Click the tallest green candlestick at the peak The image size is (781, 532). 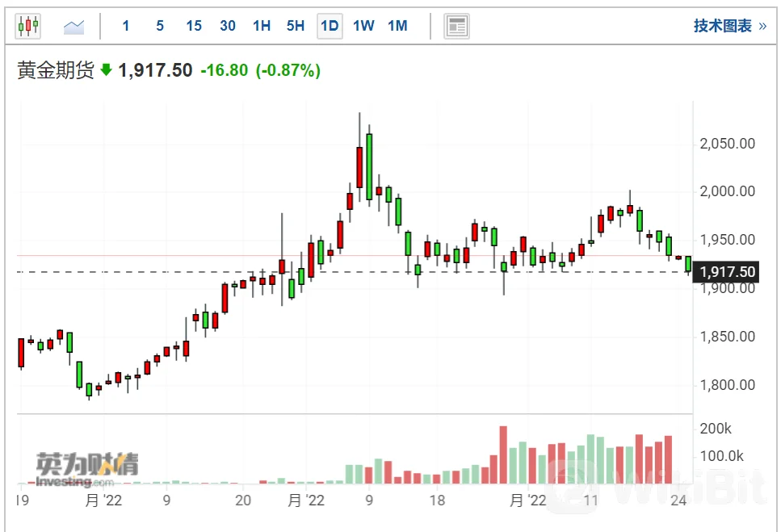pyautogui.click(x=369, y=167)
